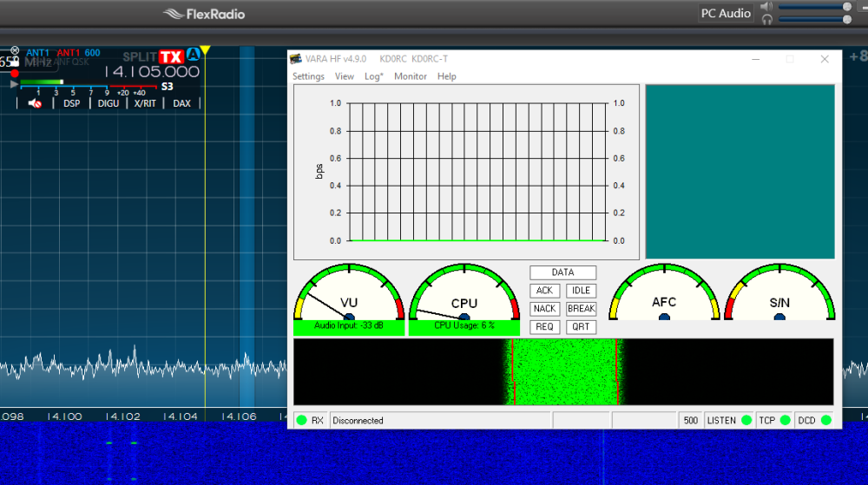Open the VARA HF Monitor menu
The height and width of the screenshot is (485, 868).
(411, 76)
